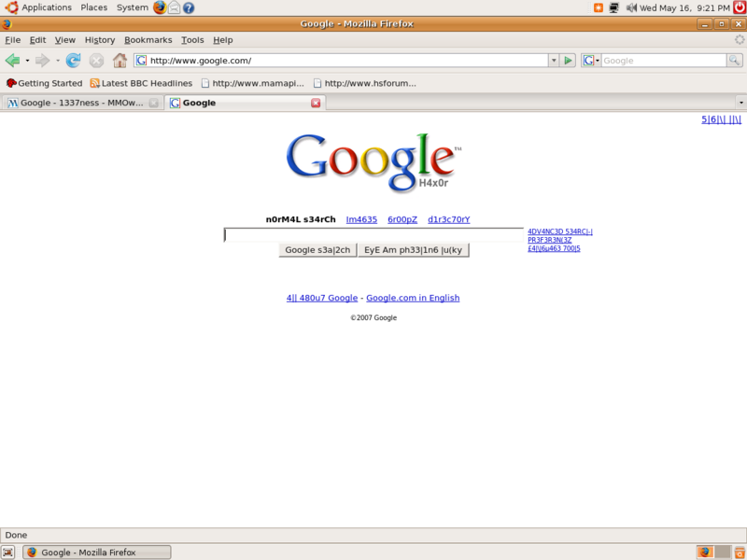Expand the address bar URL history dropdown
The height and width of the screenshot is (560, 747).
coord(554,61)
